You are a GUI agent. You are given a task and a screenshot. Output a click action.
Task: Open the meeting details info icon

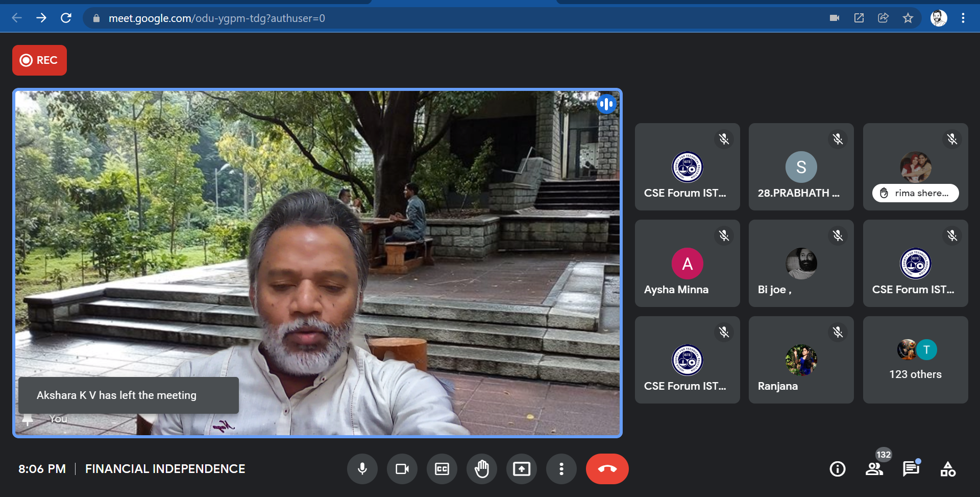(x=838, y=469)
